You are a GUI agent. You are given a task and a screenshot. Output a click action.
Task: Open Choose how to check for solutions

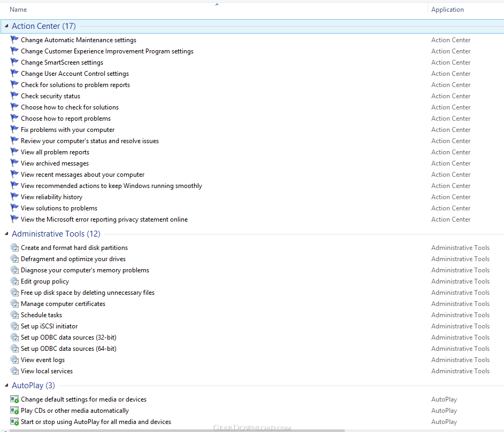[70, 107]
